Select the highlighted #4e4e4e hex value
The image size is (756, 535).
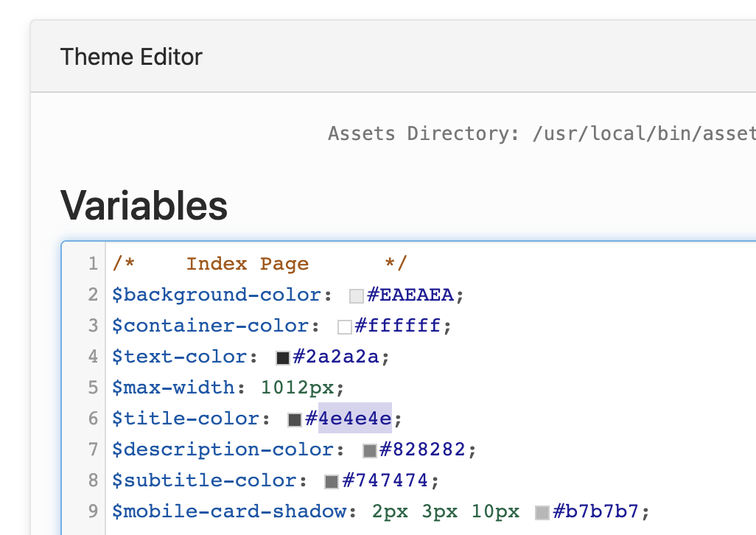(x=355, y=418)
